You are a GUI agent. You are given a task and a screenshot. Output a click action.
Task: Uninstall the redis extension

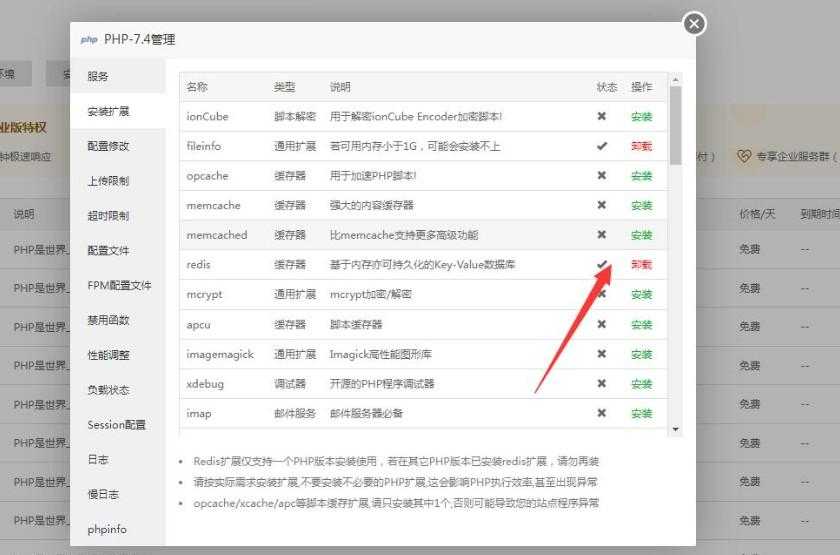click(x=641, y=265)
